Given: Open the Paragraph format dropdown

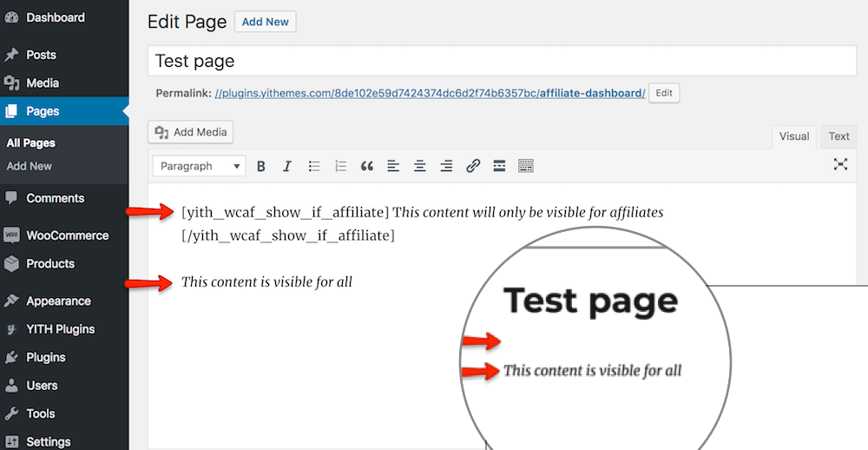Looking at the screenshot, I should [x=200, y=166].
